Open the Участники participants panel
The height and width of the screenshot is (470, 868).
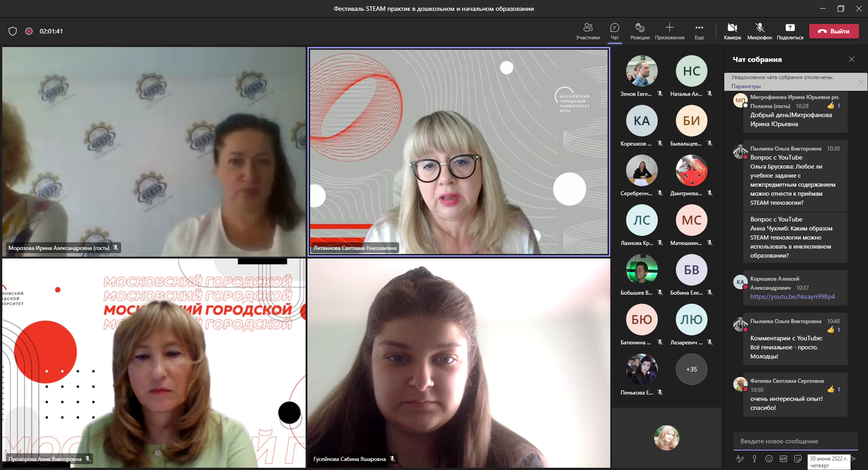point(588,31)
